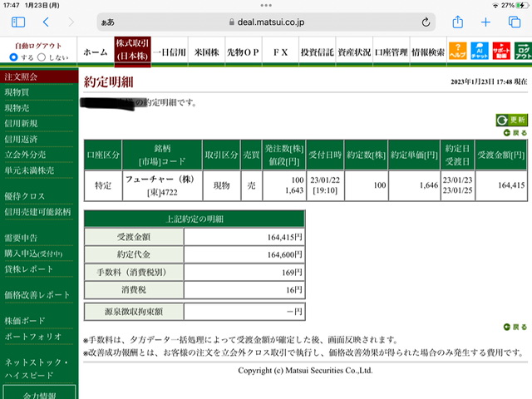Viewport: 532px width, 399px height.
Task: Open the 先物OP tab
Action: 244,52
